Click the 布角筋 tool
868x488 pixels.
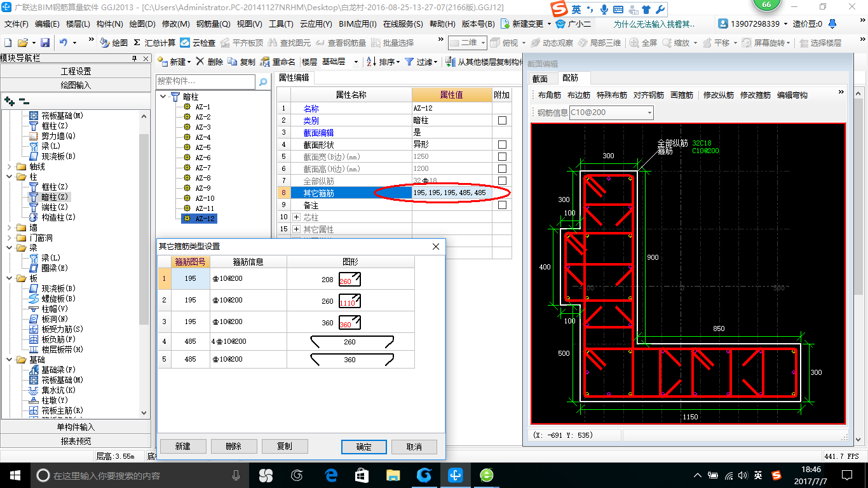(550, 95)
